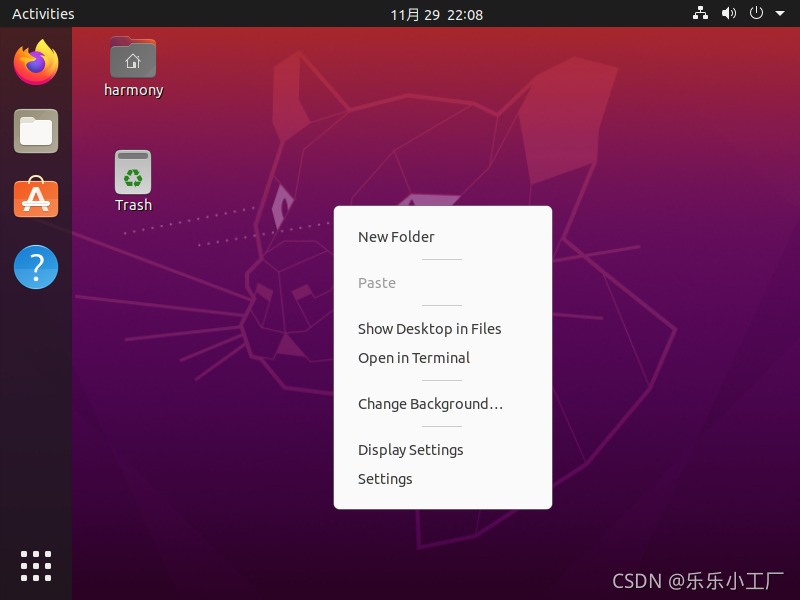This screenshot has width=800, height=600.
Task: Launch Firefox from the dock
Action: [x=36, y=63]
